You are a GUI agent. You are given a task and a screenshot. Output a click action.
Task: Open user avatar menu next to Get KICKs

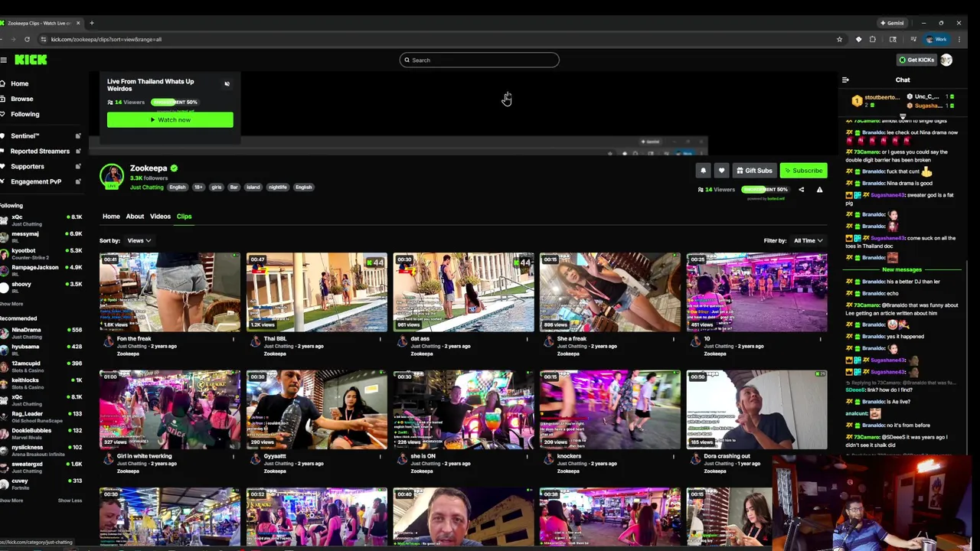tap(946, 60)
